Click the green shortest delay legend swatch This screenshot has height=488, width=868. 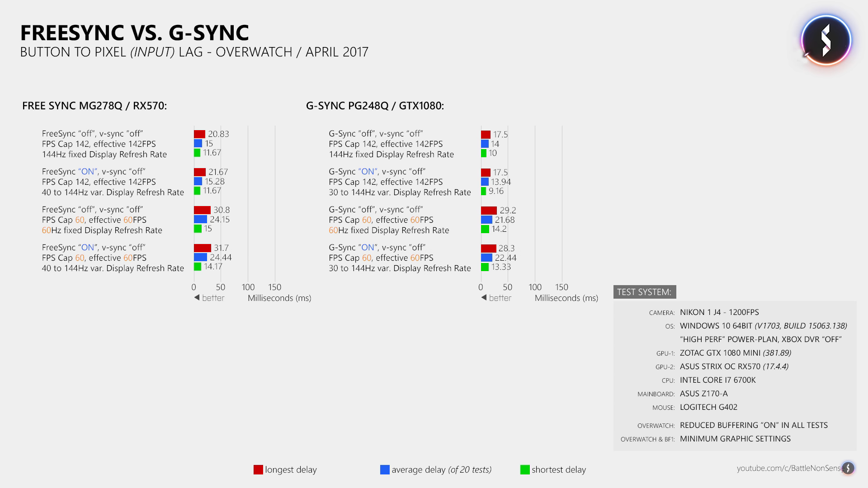click(525, 470)
